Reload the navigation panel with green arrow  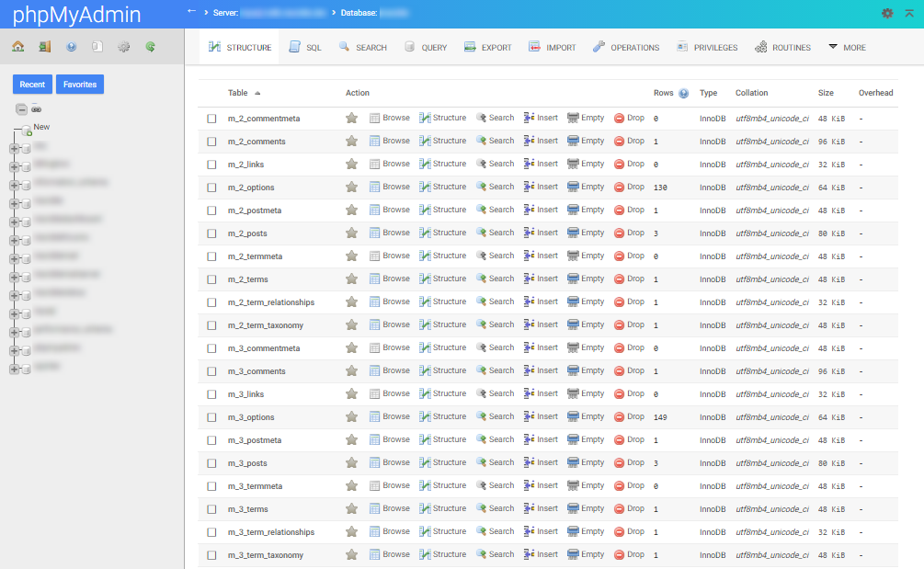150,47
